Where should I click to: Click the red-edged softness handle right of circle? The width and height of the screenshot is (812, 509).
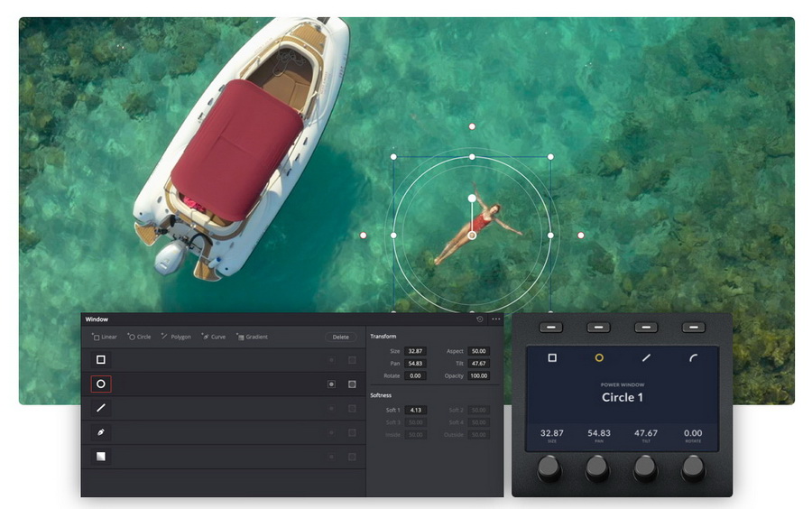pyautogui.click(x=581, y=235)
